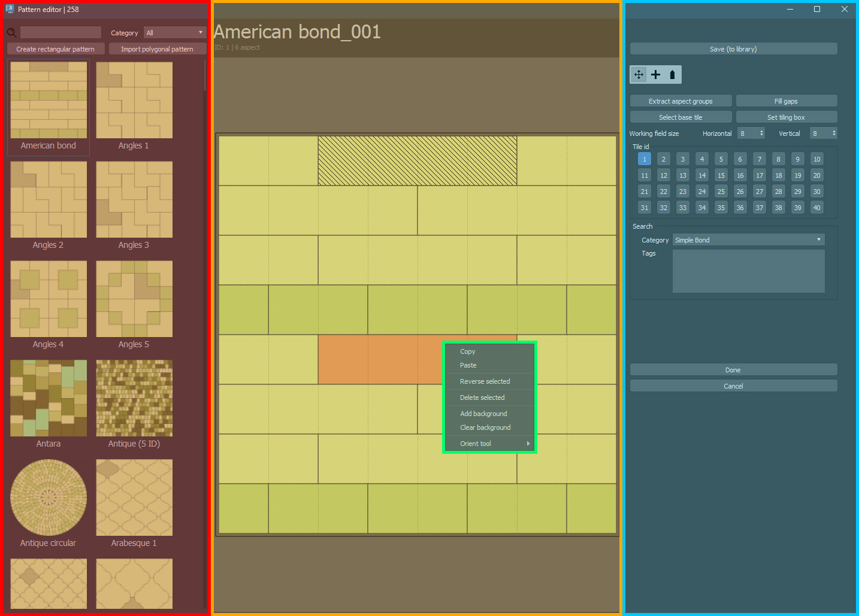The height and width of the screenshot is (616, 859).
Task: Select Tile id 15
Action: (721, 175)
